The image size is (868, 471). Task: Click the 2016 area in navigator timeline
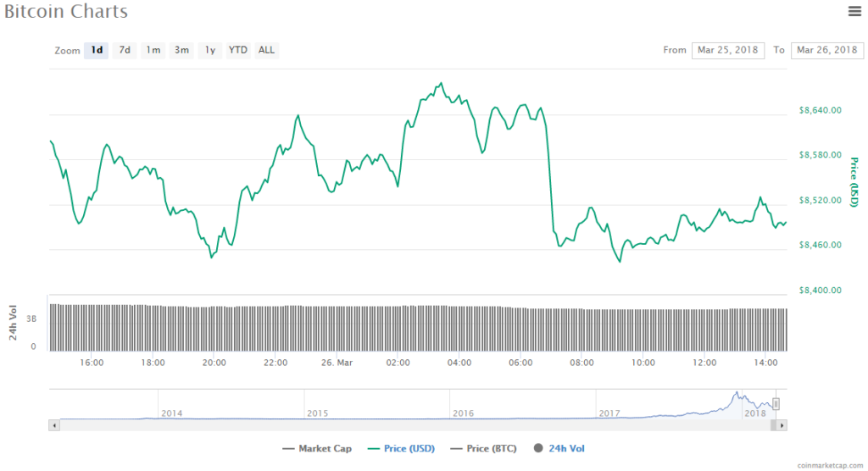[462, 413]
